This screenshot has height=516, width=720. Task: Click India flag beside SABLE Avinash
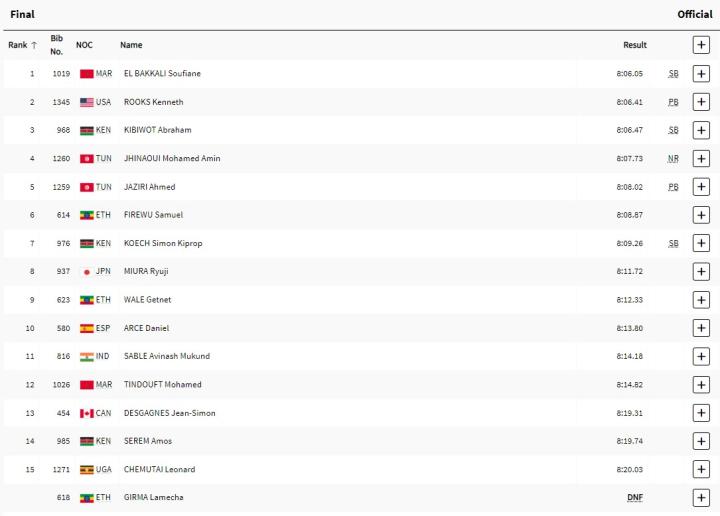click(87, 357)
